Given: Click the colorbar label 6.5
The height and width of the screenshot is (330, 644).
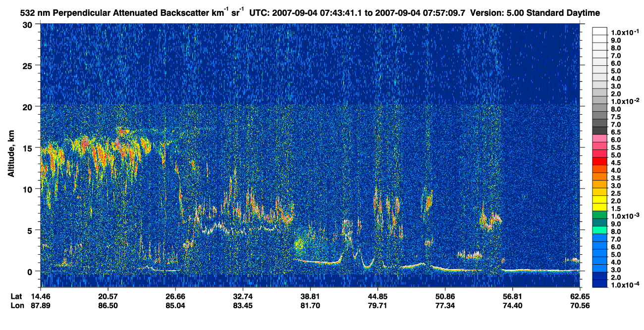Looking at the screenshot, I should tap(616, 132).
